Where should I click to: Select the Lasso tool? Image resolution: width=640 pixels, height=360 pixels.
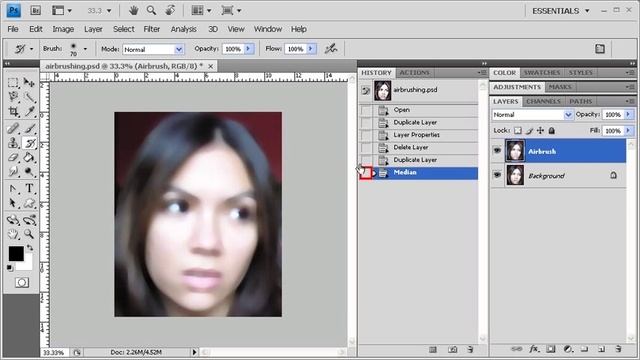13,97
